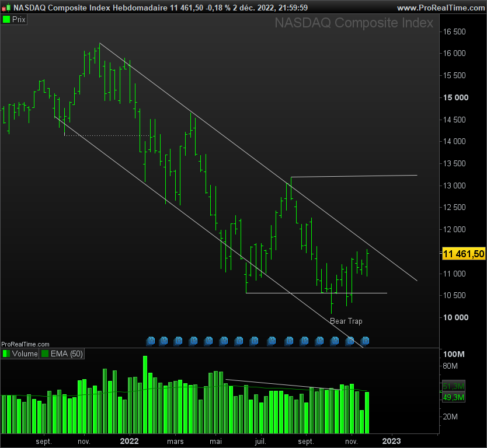Click the 10 500 price axis label
The height and width of the screenshot is (448, 487).
(454, 295)
